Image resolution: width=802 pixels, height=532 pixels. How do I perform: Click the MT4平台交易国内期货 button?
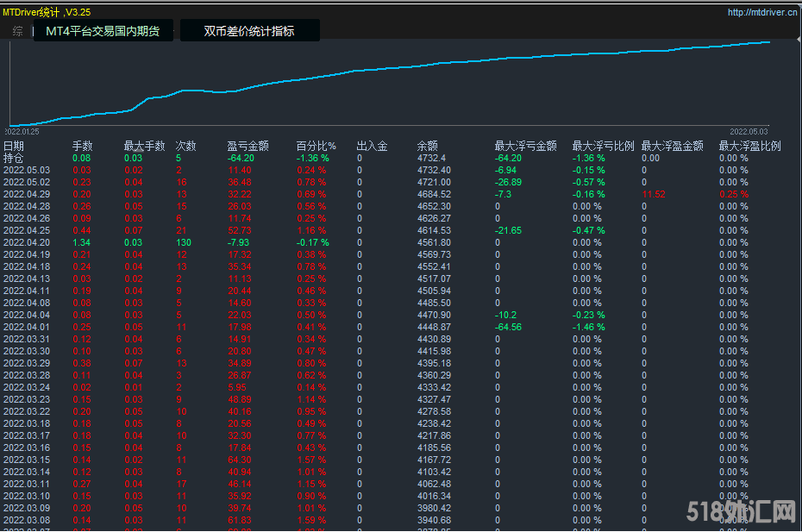click(x=103, y=31)
